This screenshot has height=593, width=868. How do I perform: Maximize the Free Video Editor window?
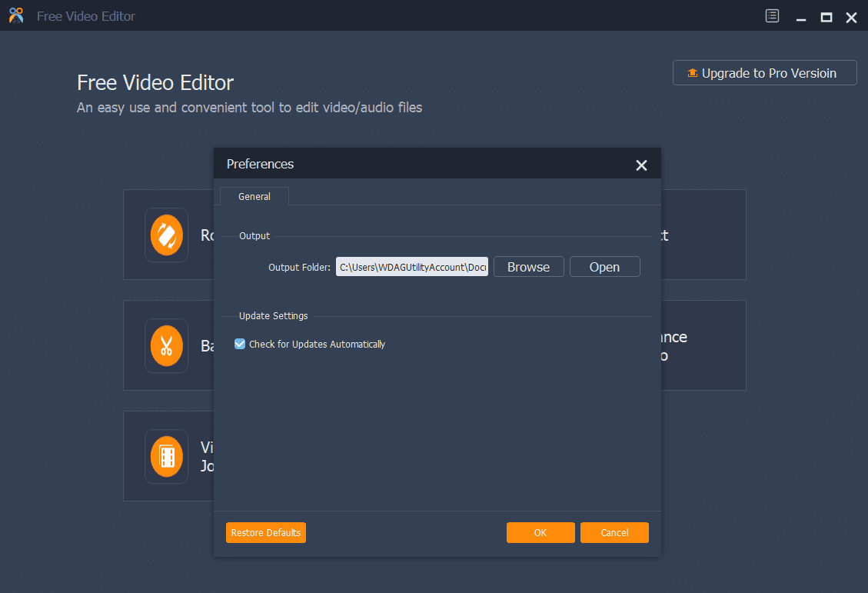(x=826, y=17)
